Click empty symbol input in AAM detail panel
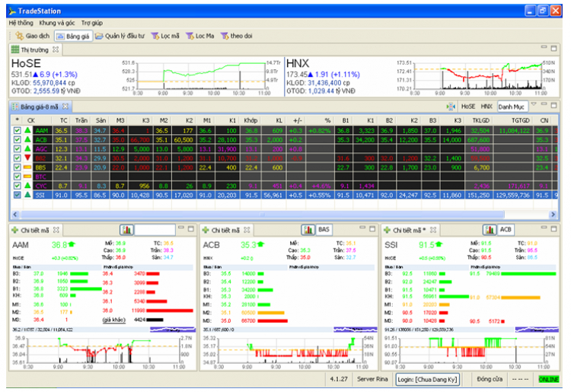 tap(155, 230)
